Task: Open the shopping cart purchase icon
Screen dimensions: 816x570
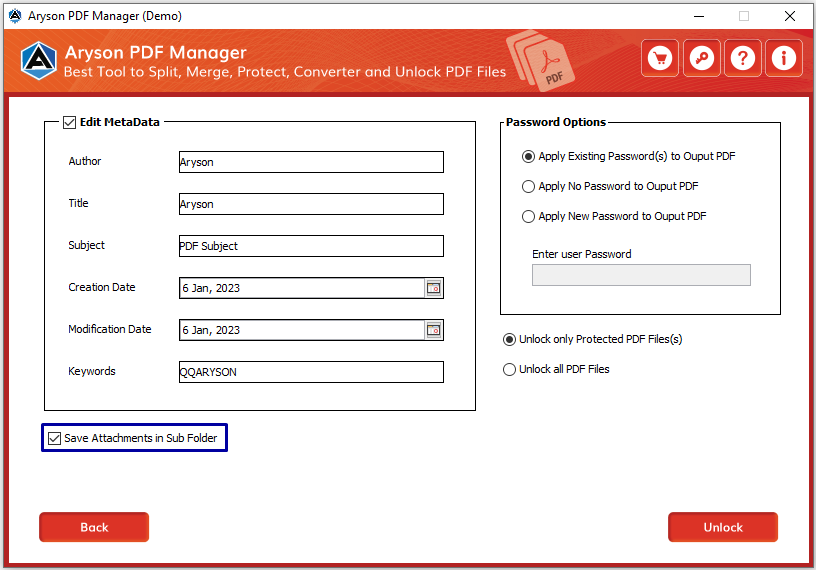Action: point(660,58)
